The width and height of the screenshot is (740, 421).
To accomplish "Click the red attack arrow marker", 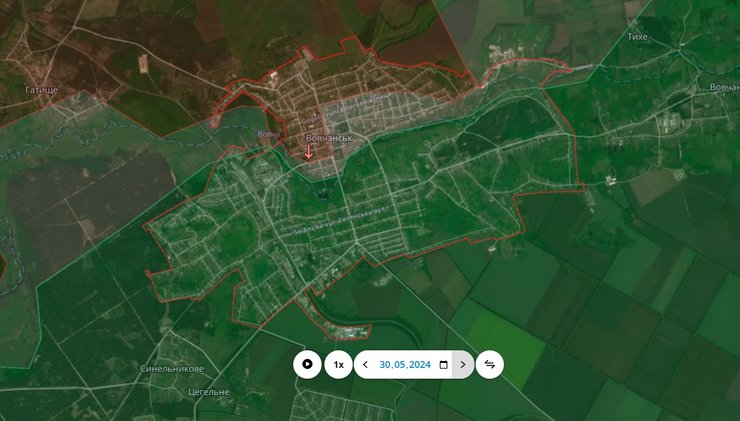I will tap(308, 152).
